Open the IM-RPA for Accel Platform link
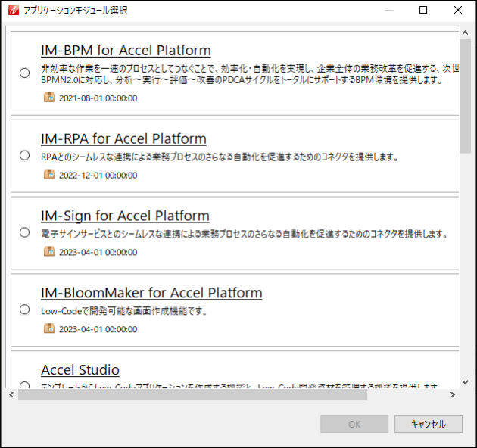 tap(123, 139)
